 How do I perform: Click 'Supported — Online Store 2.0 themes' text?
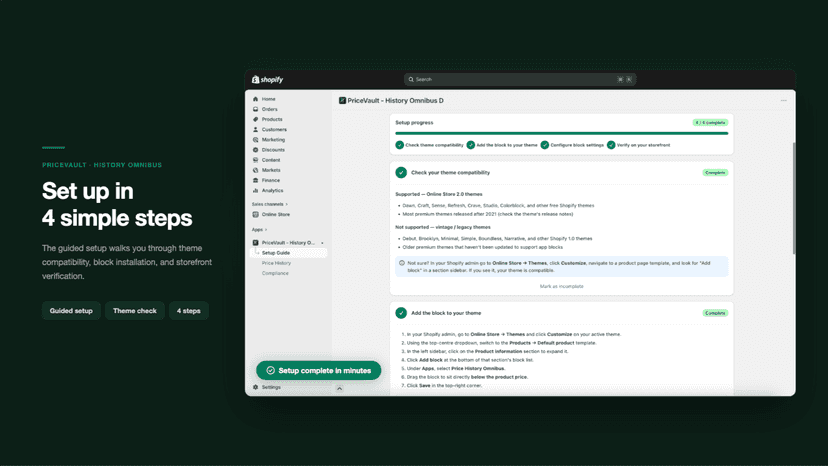click(x=439, y=194)
